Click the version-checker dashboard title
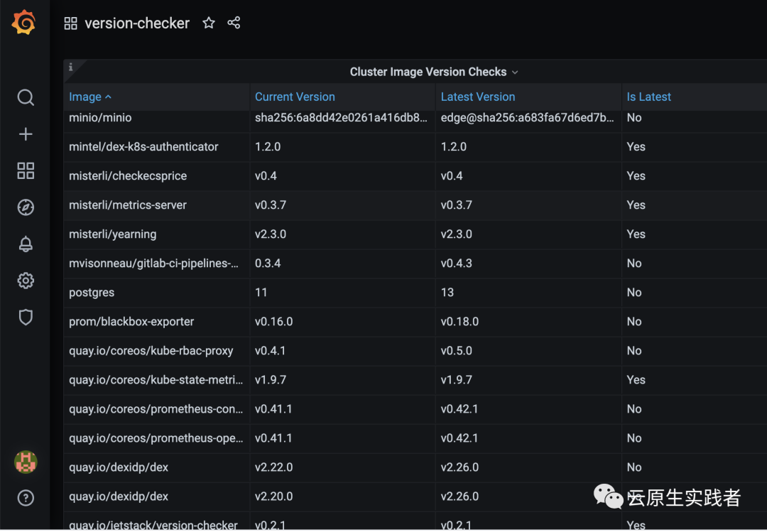The height and width of the screenshot is (532, 767). (137, 23)
